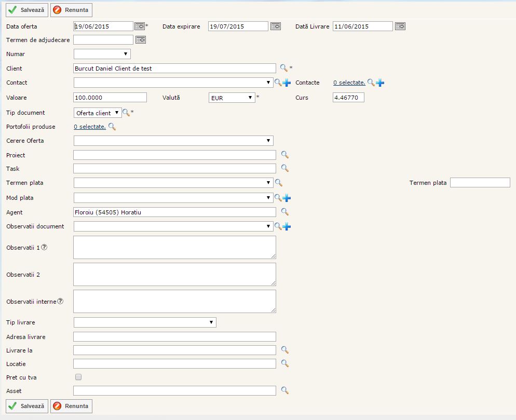Expand the Valută EUR dropdown
516x420 pixels.
click(232, 98)
